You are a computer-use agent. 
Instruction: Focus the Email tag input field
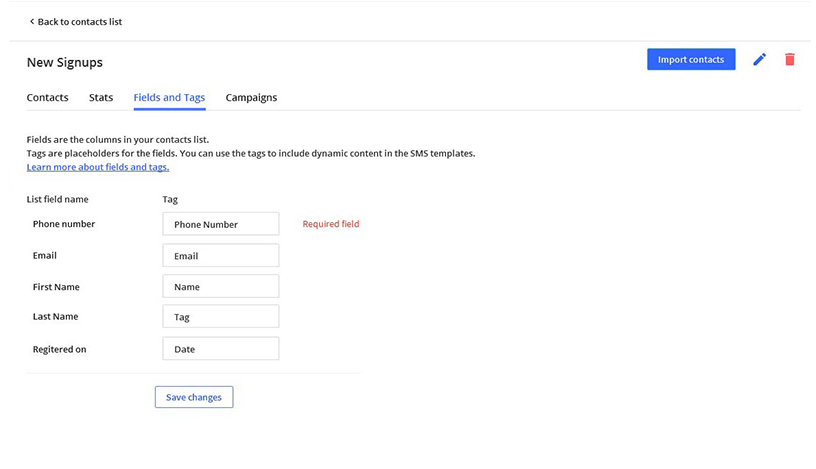click(x=220, y=256)
